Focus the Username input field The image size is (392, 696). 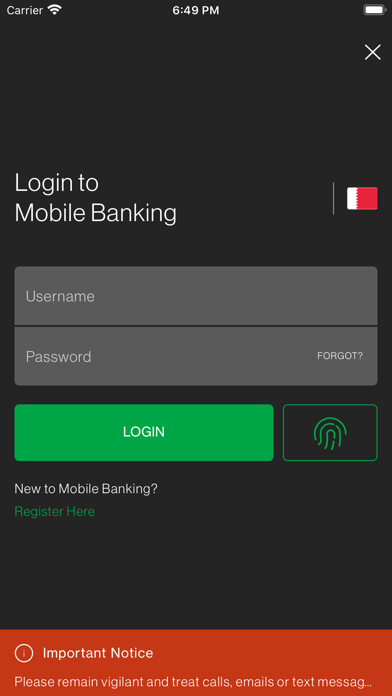pos(196,296)
